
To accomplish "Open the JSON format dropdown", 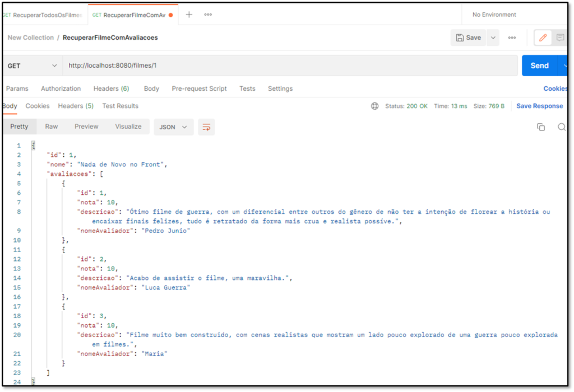I will 173,127.
